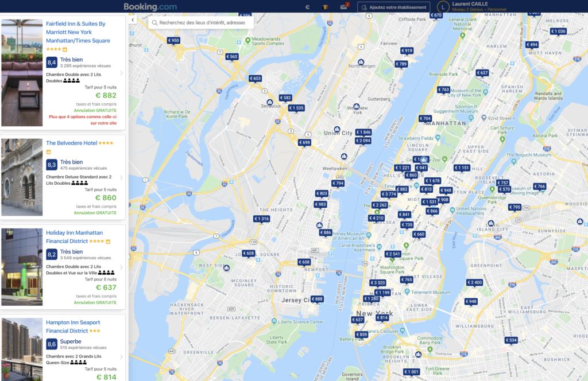
Task: Select the € 888 marker in Jersey City
Action: [x=317, y=300]
